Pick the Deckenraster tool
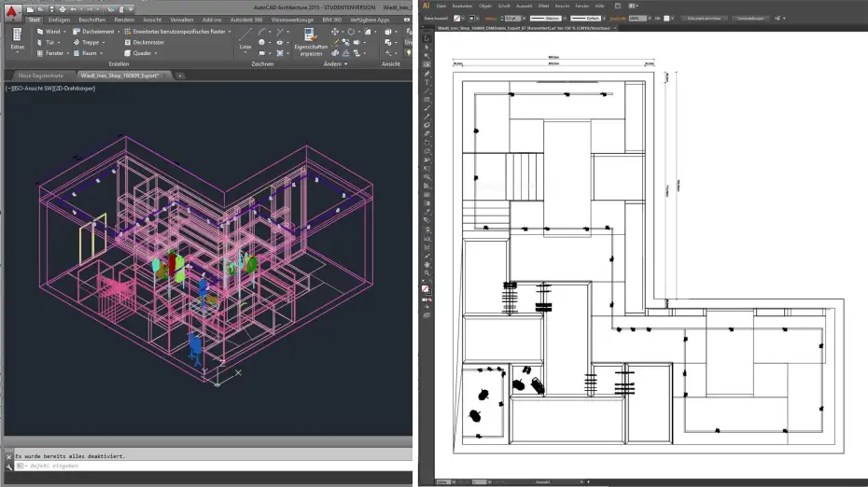Screen dimensions: 868x487 point(147,42)
